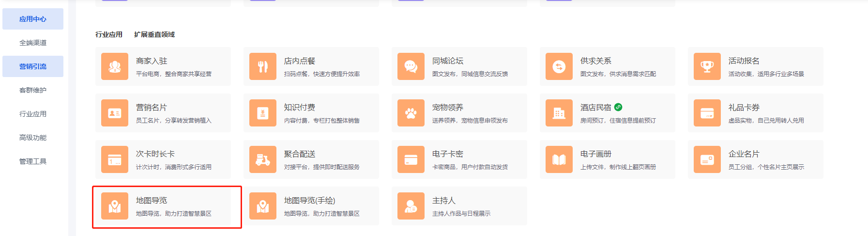Click the 企业名片 business card icon
868x236 pixels.
pos(707,159)
